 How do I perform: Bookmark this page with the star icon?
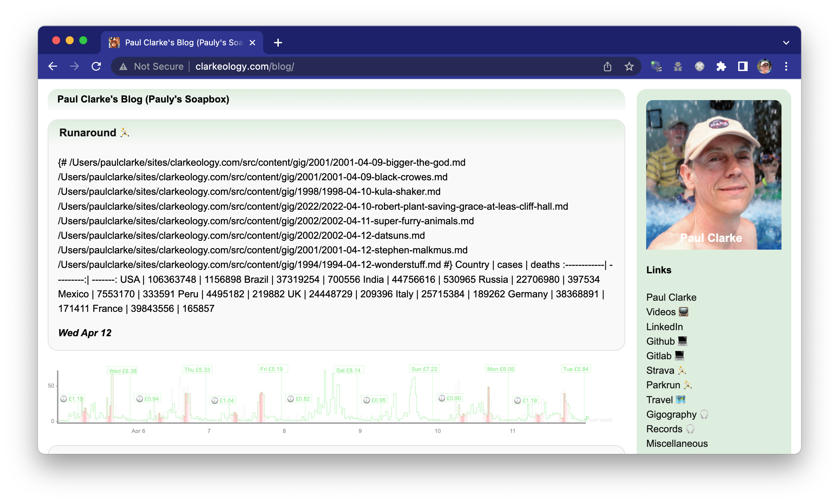629,66
